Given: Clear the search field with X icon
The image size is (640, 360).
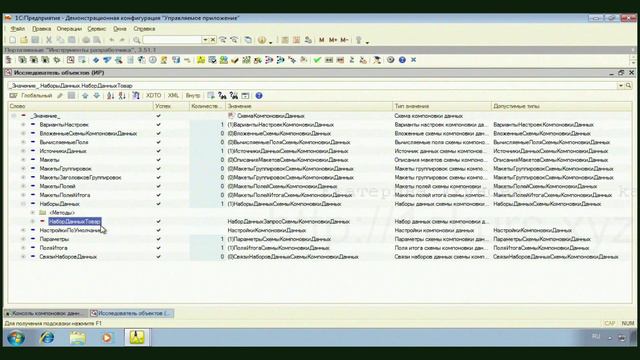Looking at the screenshot, I should 213,40.
